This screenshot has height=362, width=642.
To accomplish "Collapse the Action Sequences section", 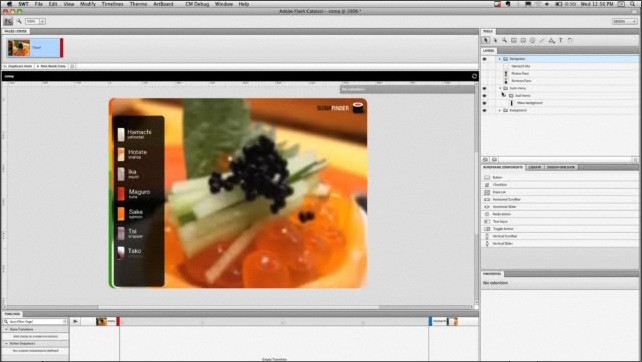I will pyautogui.click(x=6, y=344).
